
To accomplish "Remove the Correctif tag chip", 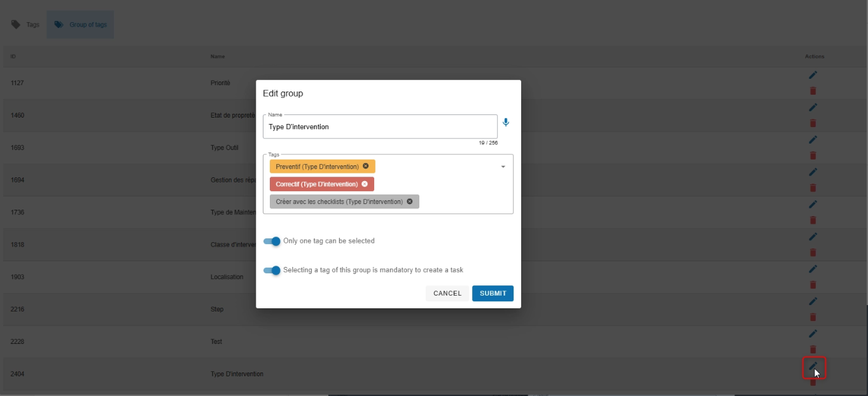I will point(365,184).
